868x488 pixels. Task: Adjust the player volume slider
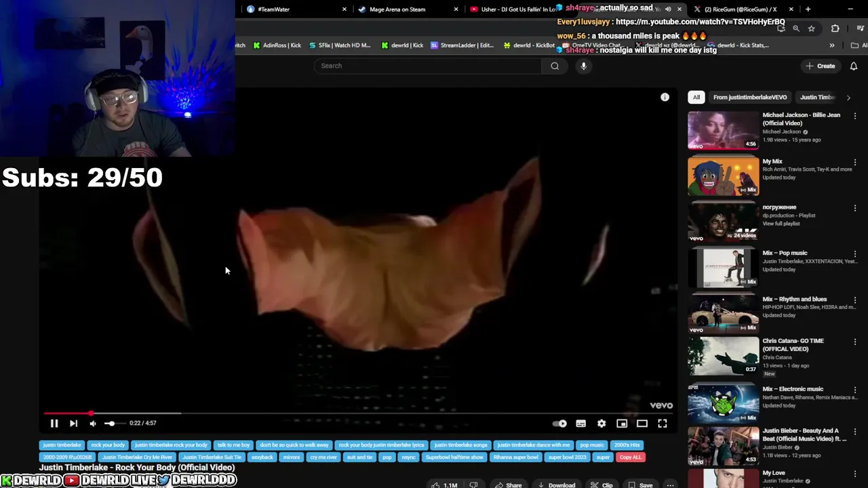click(x=114, y=423)
